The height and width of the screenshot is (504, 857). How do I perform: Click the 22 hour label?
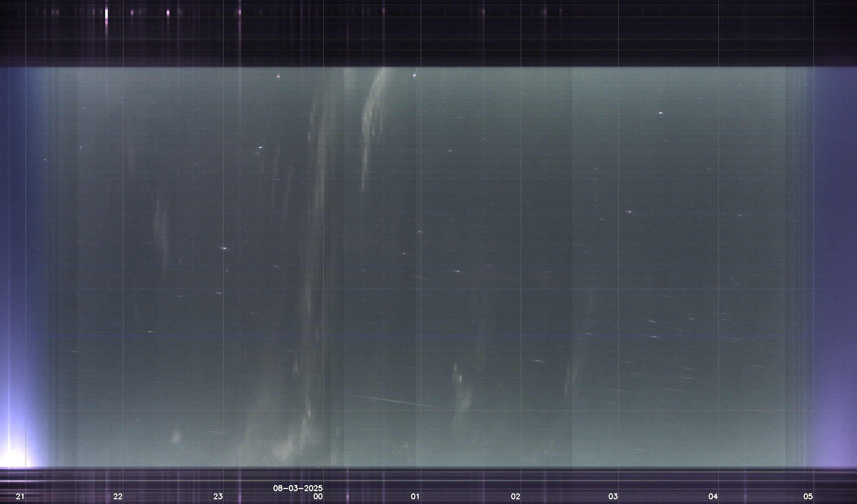pos(118,497)
